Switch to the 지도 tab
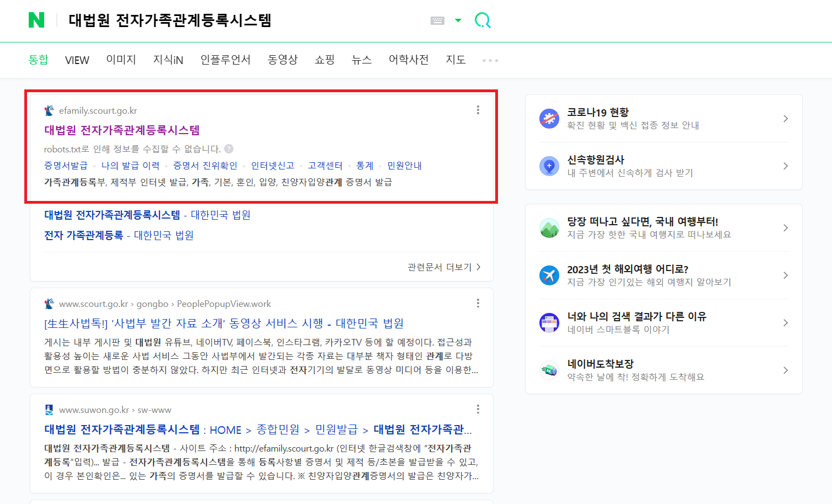This screenshot has width=832, height=504. (x=455, y=60)
